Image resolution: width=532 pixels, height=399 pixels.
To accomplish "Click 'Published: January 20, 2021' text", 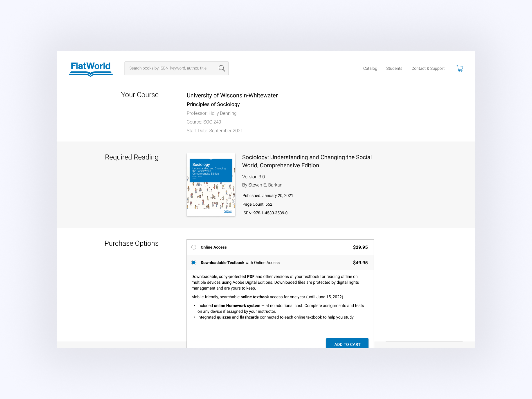I will coord(268,196).
